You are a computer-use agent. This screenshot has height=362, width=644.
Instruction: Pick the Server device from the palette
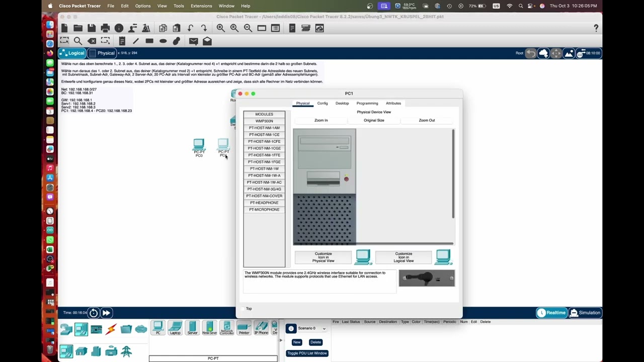point(192,328)
